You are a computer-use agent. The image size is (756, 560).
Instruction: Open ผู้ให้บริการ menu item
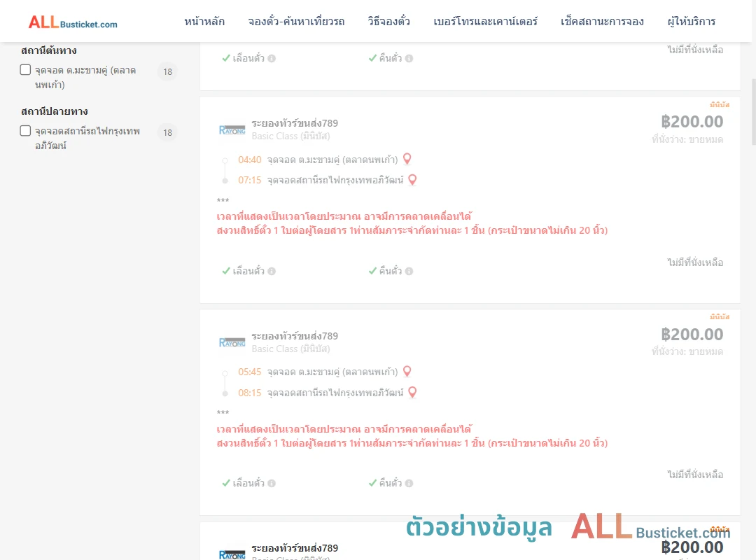pos(691,21)
